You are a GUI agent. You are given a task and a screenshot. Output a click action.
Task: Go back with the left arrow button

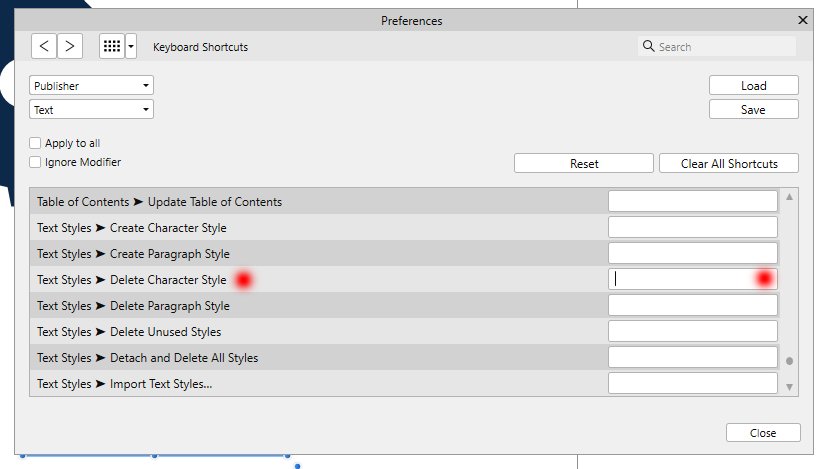point(44,46)
